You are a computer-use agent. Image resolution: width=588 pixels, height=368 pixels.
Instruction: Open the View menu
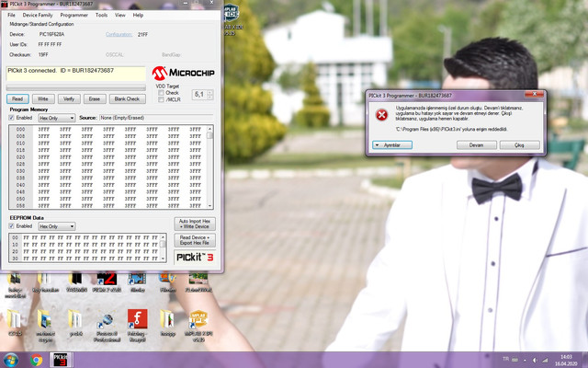tap(120, 15)
